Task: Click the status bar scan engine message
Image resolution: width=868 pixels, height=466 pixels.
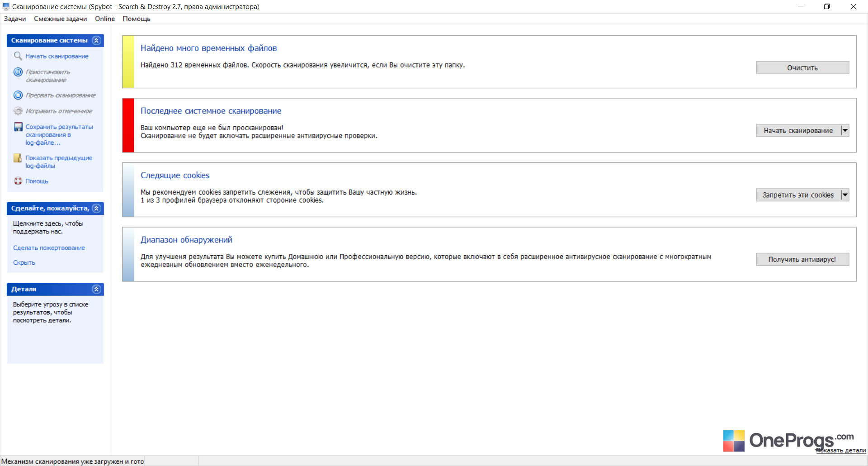Action: click(72, 461)
